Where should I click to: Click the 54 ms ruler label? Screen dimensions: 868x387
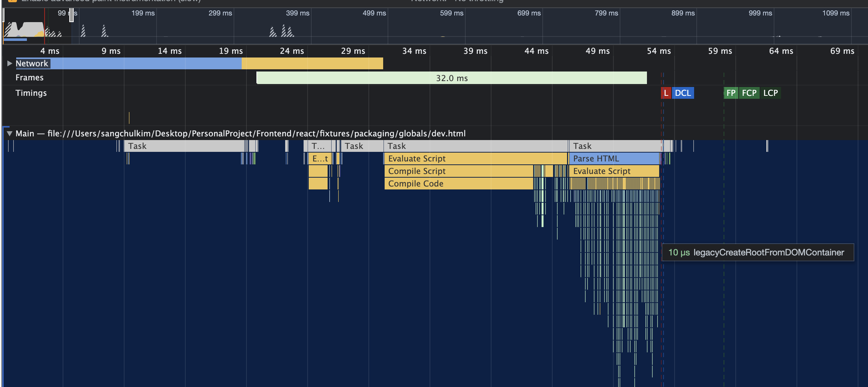click(659, 51)
